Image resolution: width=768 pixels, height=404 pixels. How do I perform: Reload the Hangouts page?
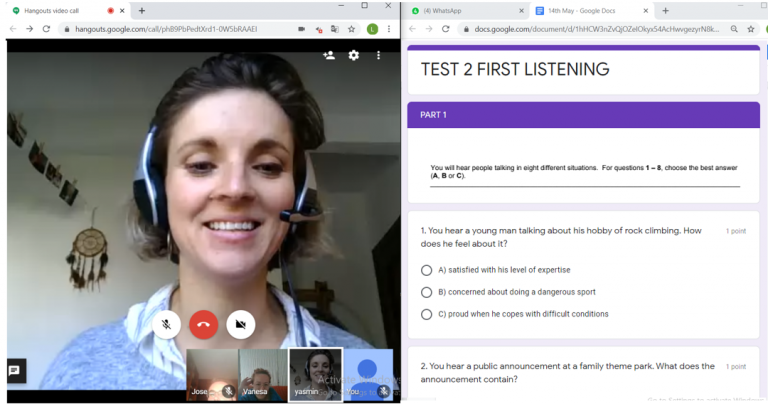point(46,29)
